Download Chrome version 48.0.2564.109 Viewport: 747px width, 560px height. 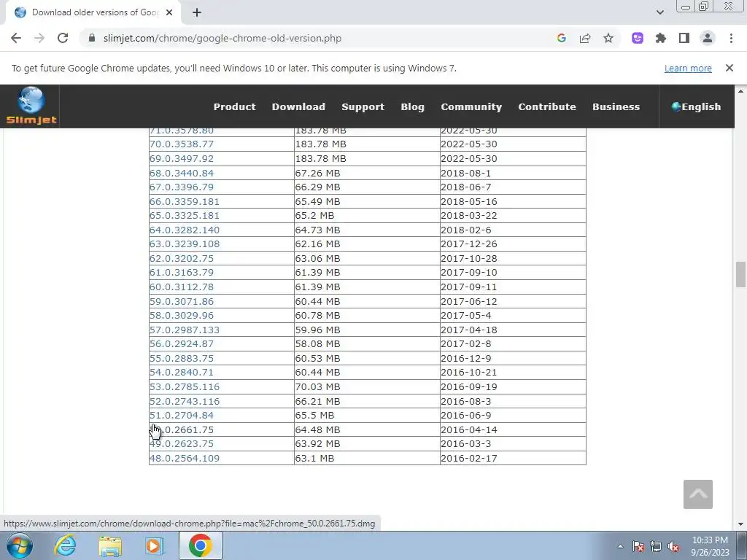tap(185, 458)
